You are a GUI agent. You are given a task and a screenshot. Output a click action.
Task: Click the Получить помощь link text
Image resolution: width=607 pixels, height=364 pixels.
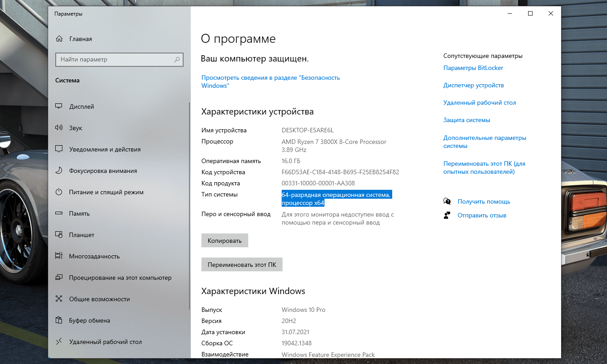[x=484, y=201]
